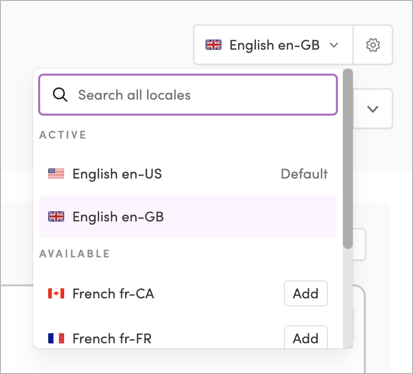The height and width of the screenshot is (374, 413).
Task: Click the US flag icon
Action: point(56,174)
